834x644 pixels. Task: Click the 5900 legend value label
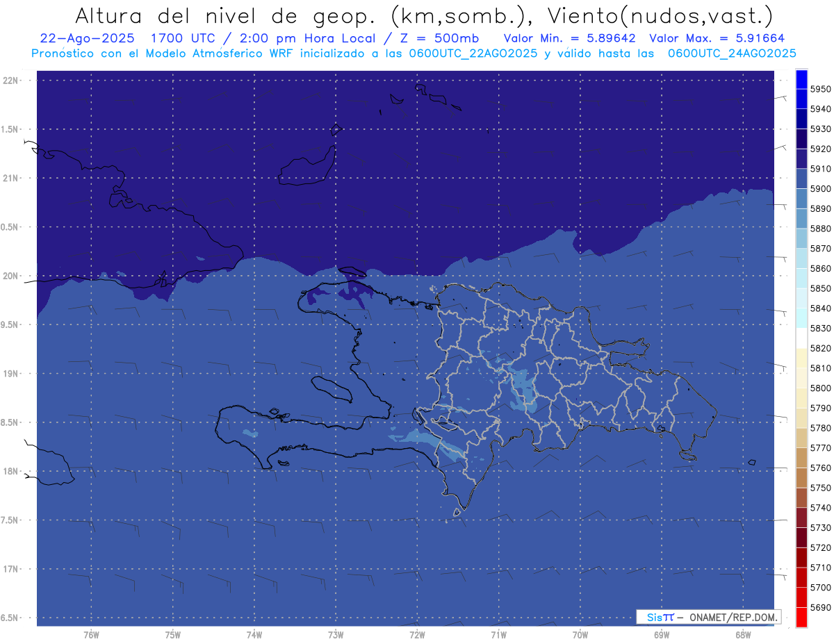click(820, 189)
